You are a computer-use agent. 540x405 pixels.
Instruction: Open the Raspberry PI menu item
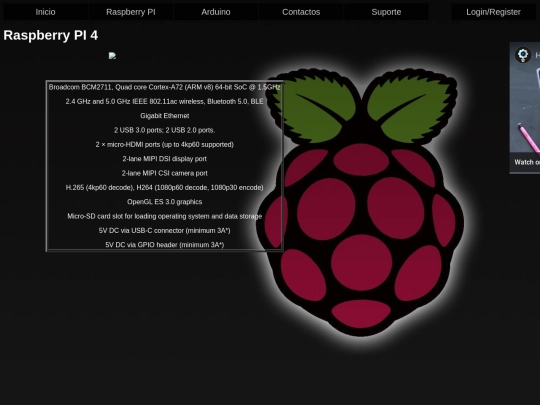[131, 12]
